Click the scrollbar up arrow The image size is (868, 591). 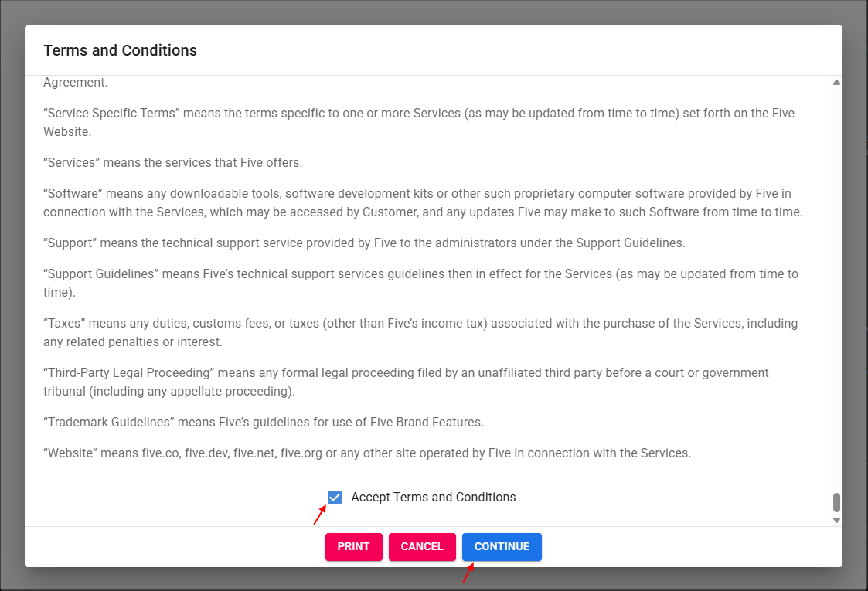pyautogui.click(x=836, y=81)
